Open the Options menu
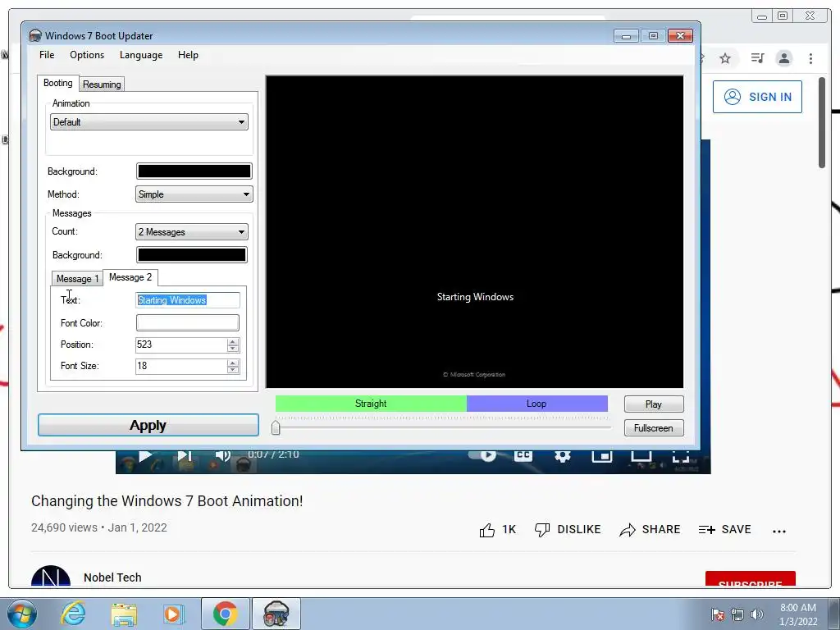840x630 pixels. [x=87, y=55]
